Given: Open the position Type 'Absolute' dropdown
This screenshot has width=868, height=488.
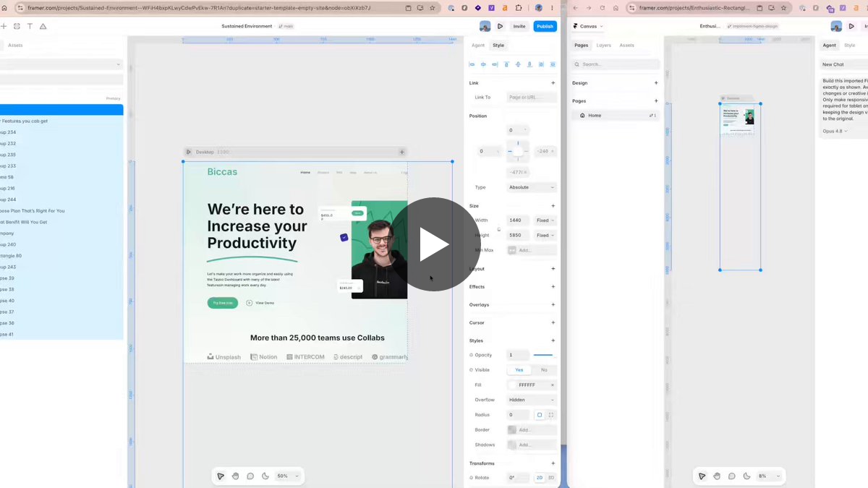Looking at the screenshot, I should 532,187.
